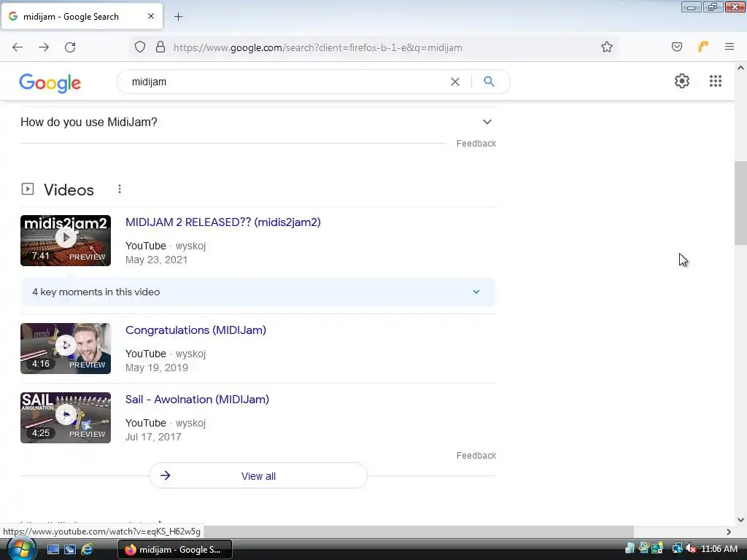Click View all videos button
The height and width of the screenshot is (560, 747).
(x=258, y=475)
